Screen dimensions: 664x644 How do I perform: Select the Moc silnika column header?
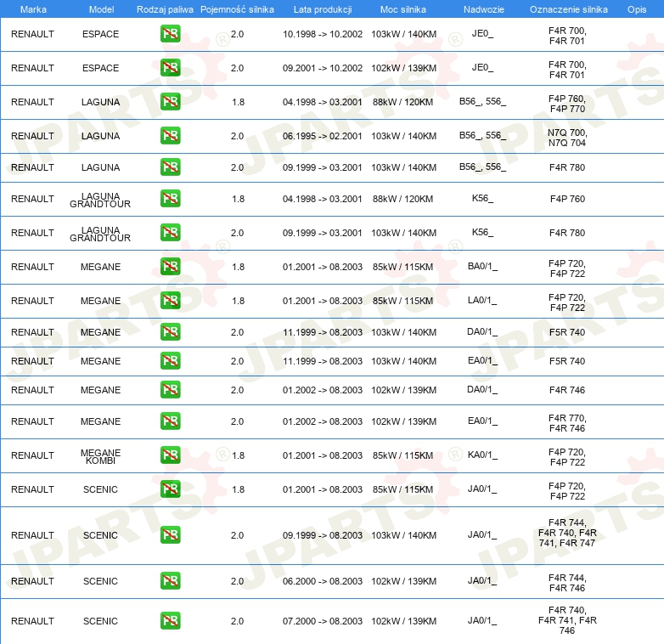tap(403, 8)
